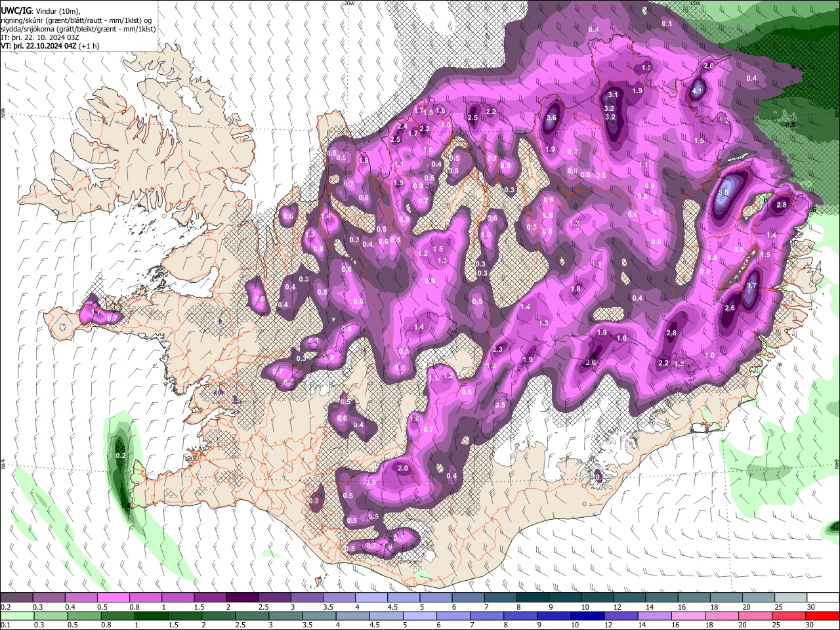The width and height of the screenshot is (840, 630).
Task: Click the 15W longitude label
Action: click(696, 3)
